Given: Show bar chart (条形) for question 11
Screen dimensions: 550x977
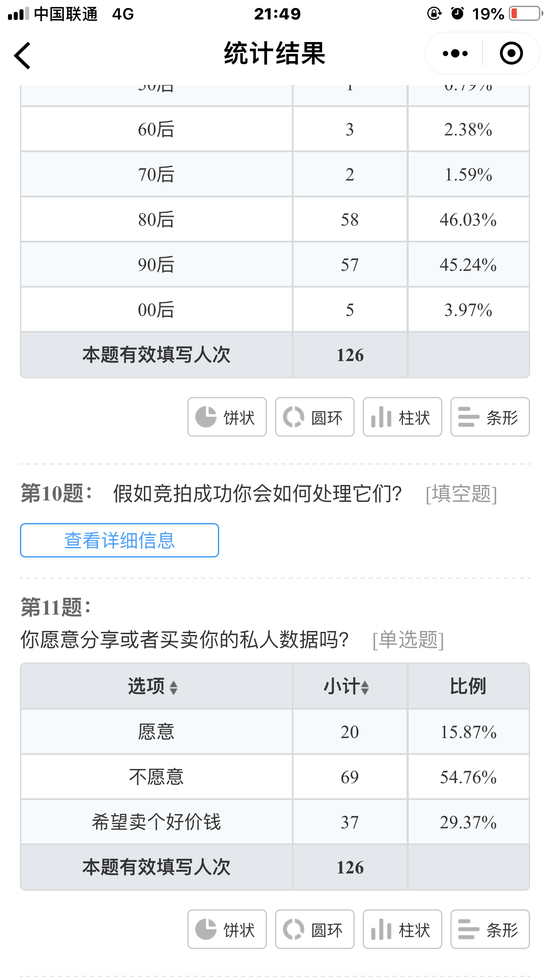Looking at the screenshot, I should pos(490,929).
